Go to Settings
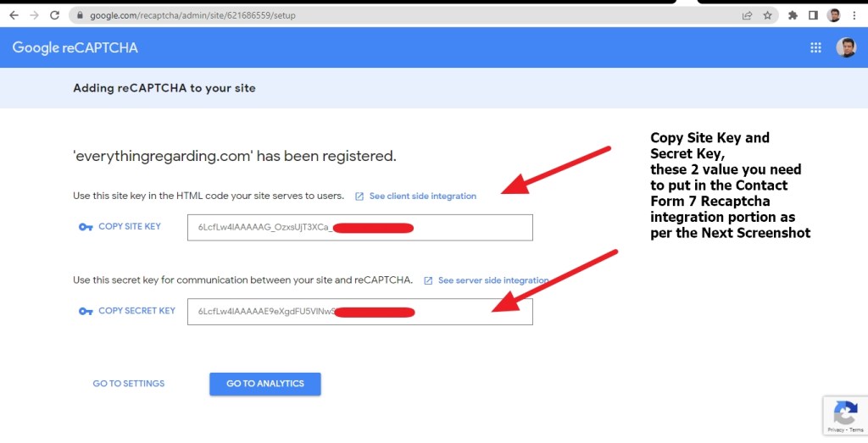Viewport: 868px width, 443px height. 129,384
